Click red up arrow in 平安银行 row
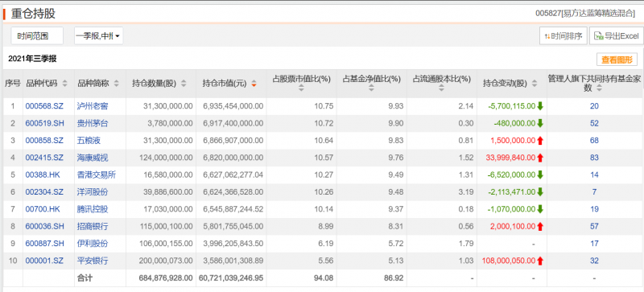Image resolution: width=644 pixels, height=292 pixels. click(x=540, y=261)
